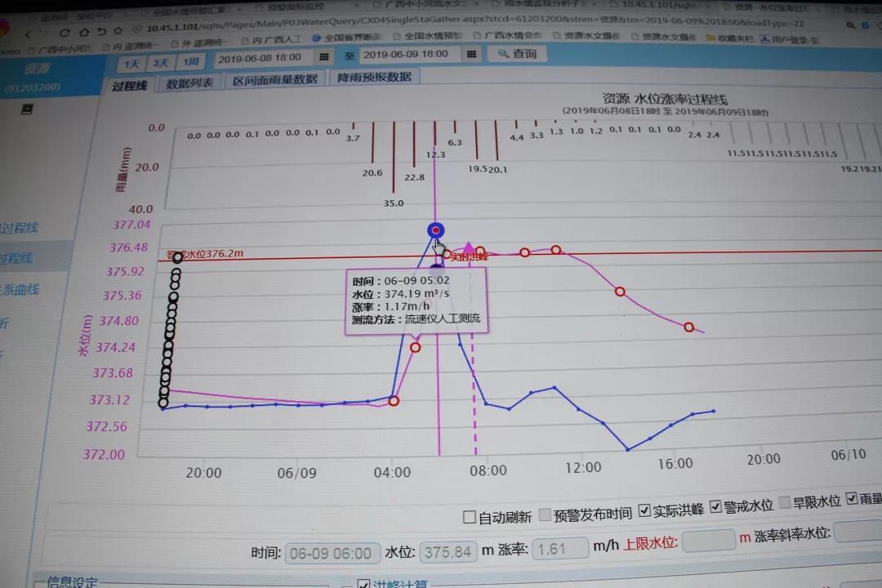
Task: Click the 时间 field showing 06-09 06:00
Action: (x=332, y=554)
